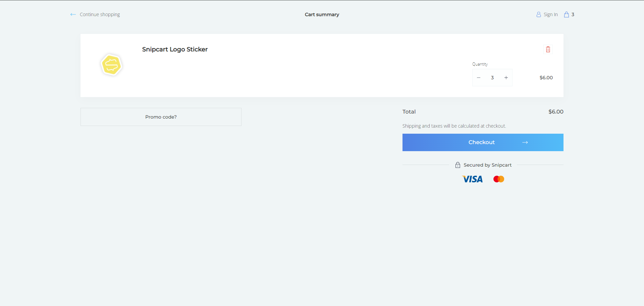Click the Sign In text link
Screen dimensions: 644x306
coord(550,14)
